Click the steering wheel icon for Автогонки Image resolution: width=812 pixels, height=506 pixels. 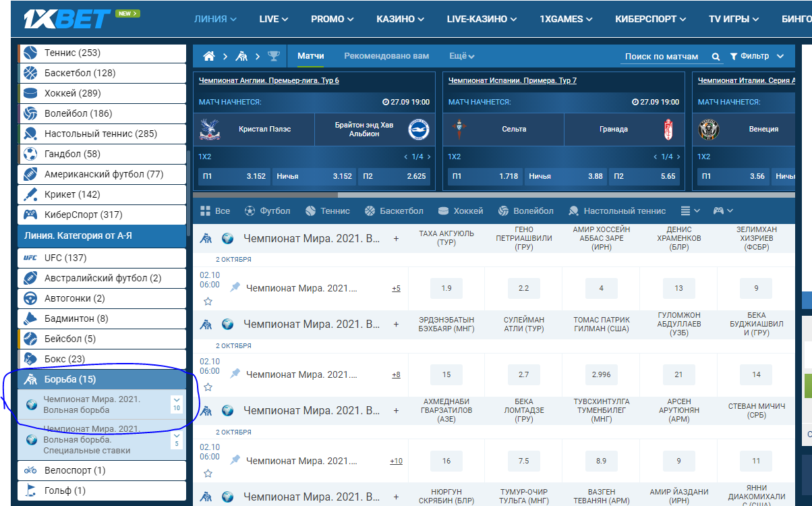pos(30,298)
